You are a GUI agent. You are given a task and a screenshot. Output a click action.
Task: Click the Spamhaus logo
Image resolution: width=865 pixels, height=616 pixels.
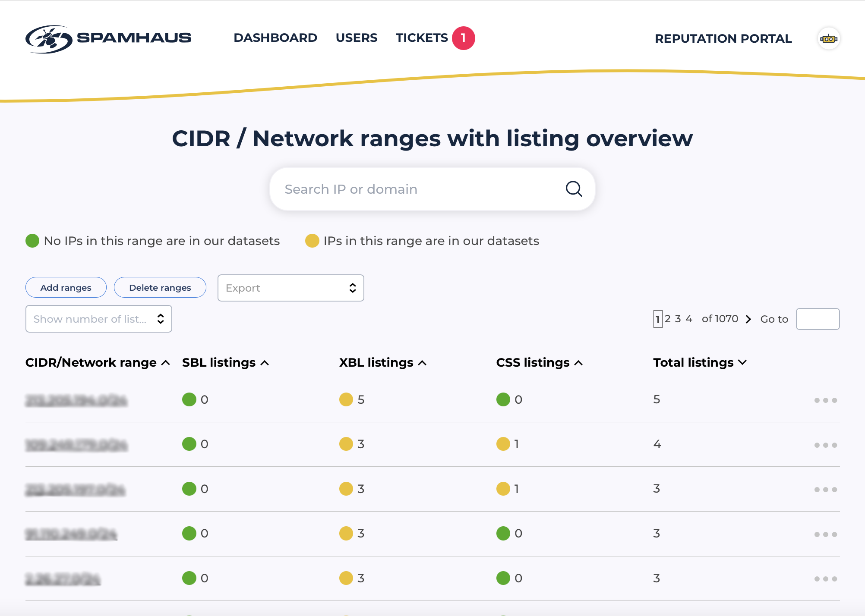[108, 38]
